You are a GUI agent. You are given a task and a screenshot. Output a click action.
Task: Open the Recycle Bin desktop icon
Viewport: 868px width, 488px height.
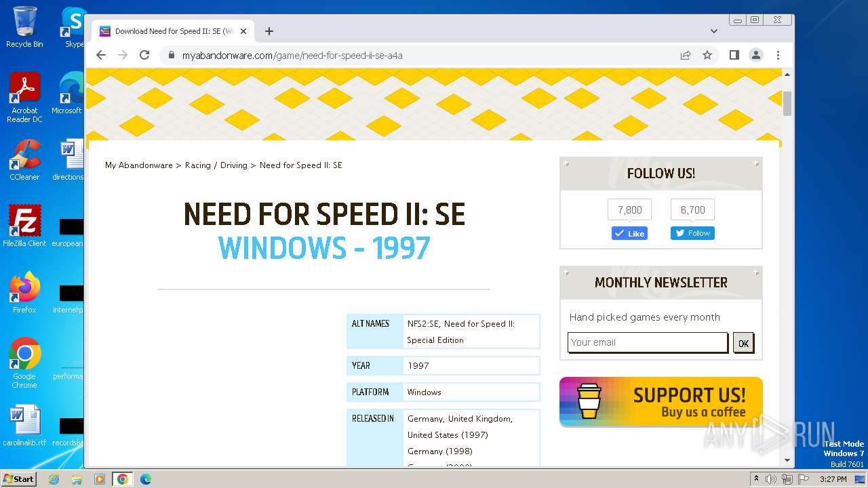click(x=24, y=27)
